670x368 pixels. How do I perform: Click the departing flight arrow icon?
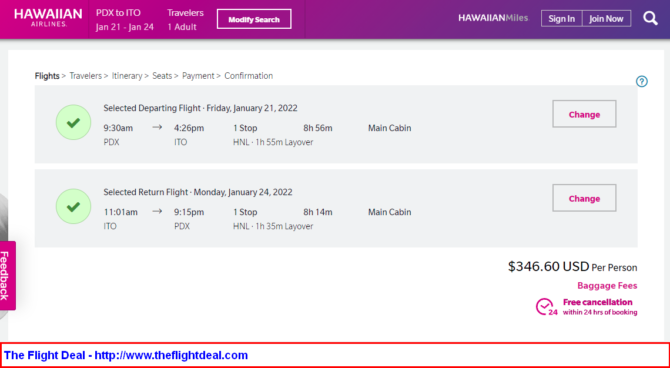tap(157, 127)
